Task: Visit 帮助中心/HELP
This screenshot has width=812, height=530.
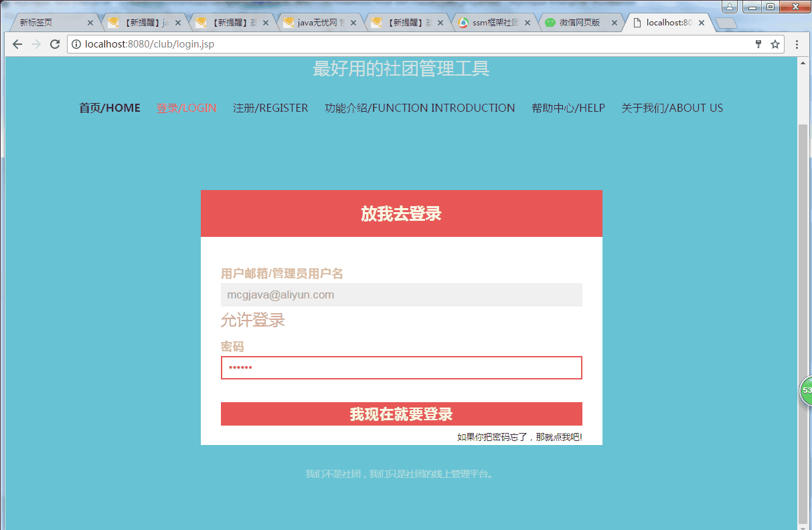Action: (x=568, y=108)
